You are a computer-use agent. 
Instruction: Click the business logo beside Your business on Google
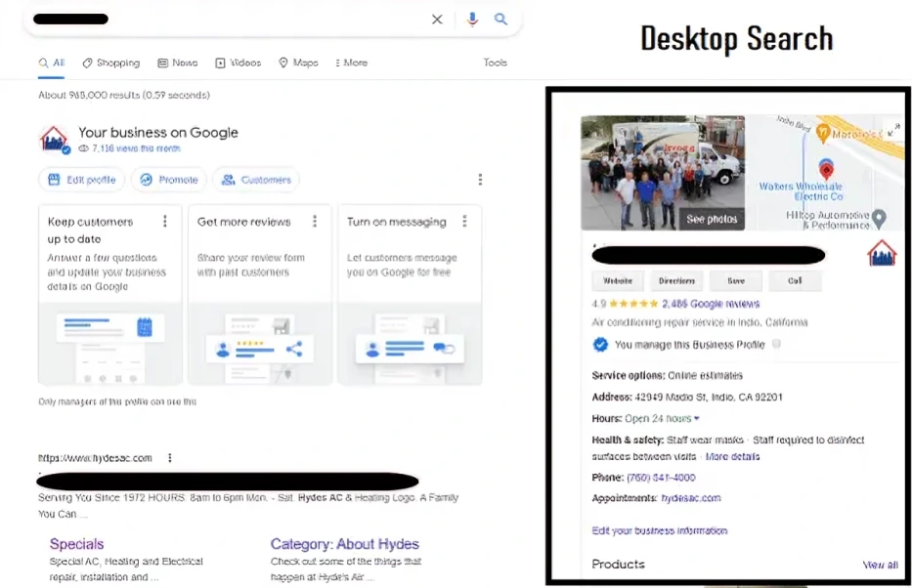[54, 140]
